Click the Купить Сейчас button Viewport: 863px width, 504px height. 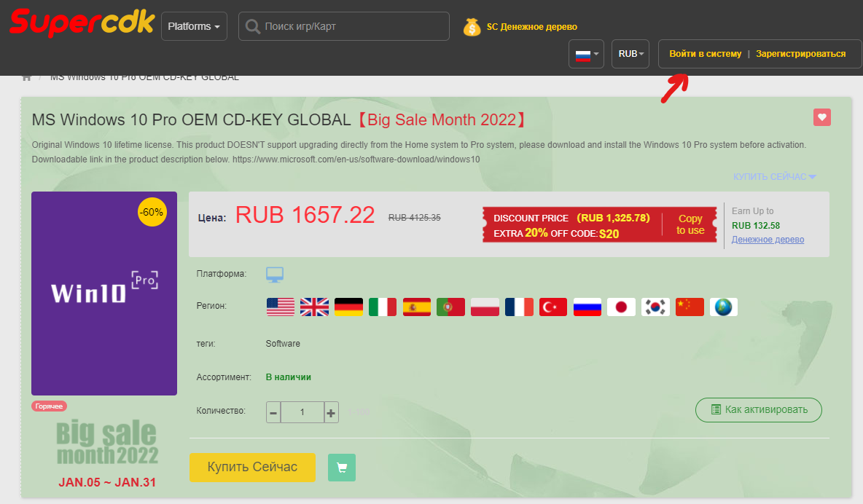point(253,467)
